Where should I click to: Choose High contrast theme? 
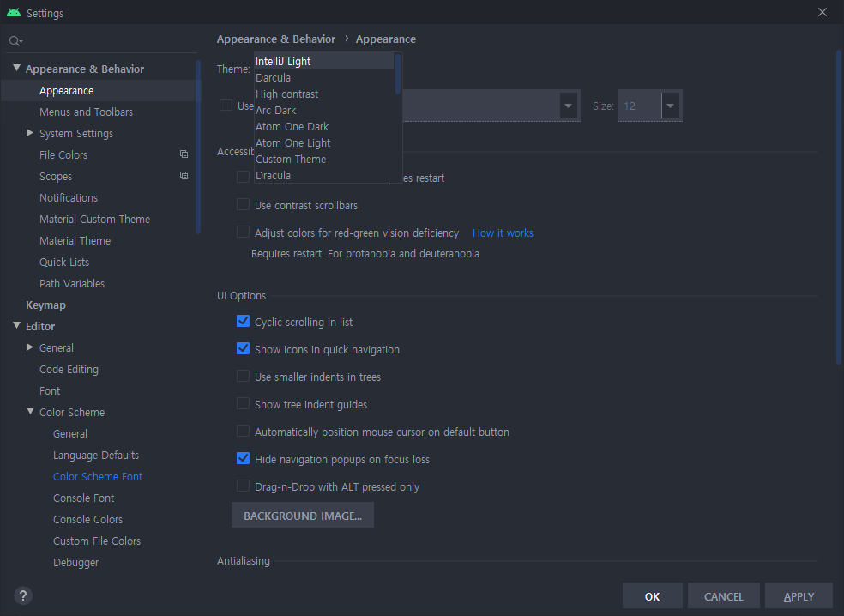(324, 94)
